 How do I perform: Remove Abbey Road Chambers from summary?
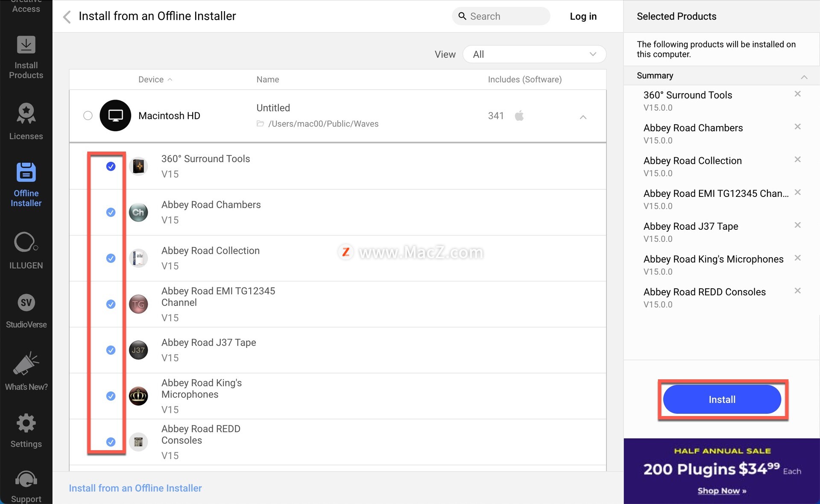click(x=797, y=127)
